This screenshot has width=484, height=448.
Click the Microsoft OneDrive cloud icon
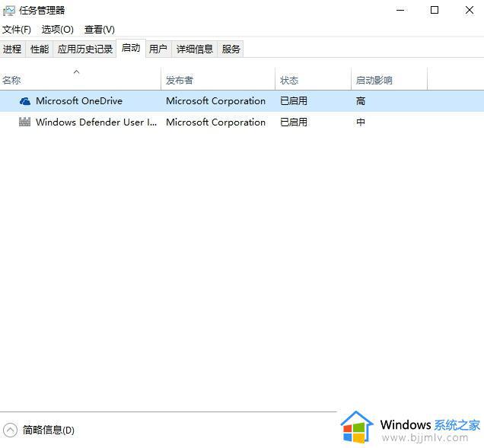point(25,101)
